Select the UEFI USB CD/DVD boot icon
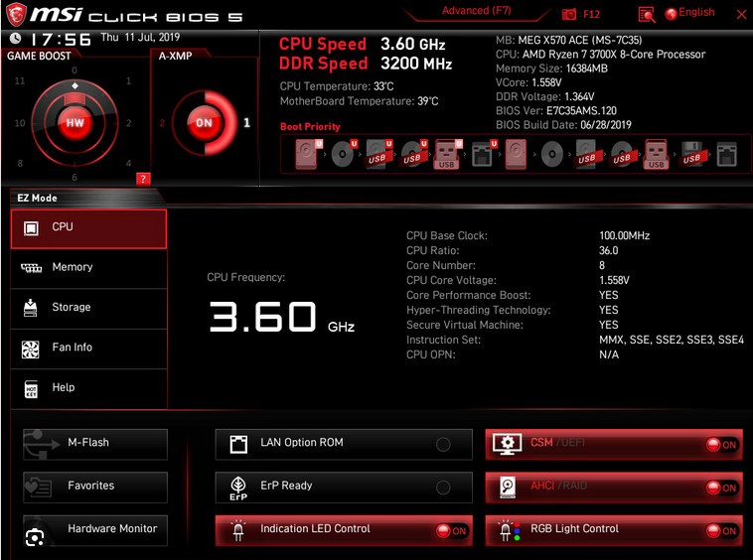The width and height of the screenshot is (753, 560). (x=413, y=154)
